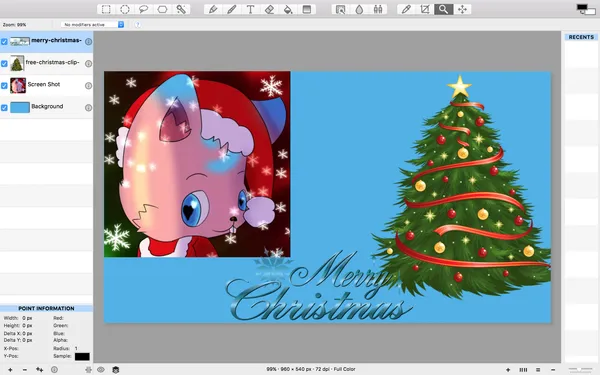This screenshot has width=600, height=375.
Task: Zoom out with the bottom-right minus button
Action: tap(553, 370)
